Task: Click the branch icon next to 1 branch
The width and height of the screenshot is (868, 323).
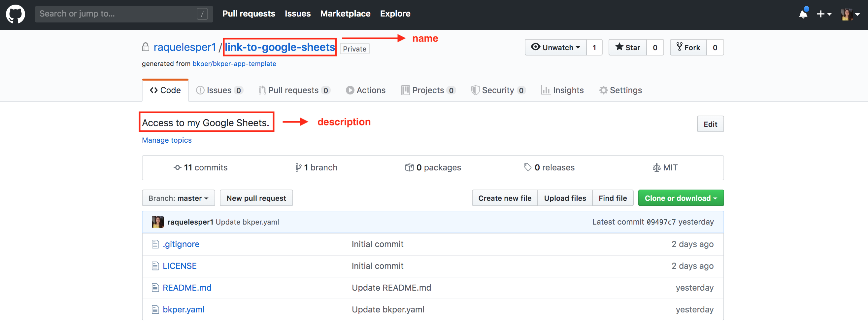Action: 298,167
